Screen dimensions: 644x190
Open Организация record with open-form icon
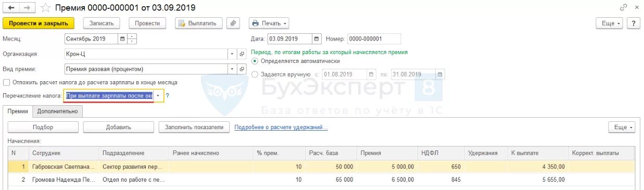pos(242,54)
